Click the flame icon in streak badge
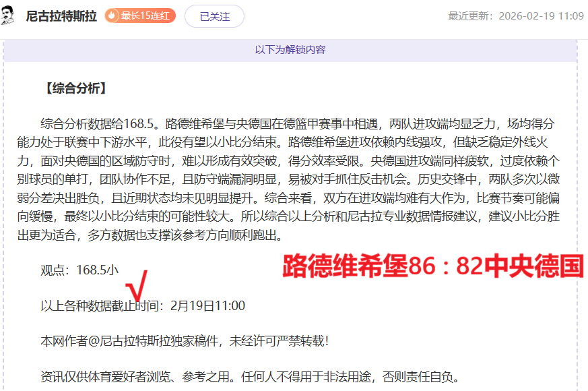The height and width of the screenshot is (391, 588). pos(113,16)
